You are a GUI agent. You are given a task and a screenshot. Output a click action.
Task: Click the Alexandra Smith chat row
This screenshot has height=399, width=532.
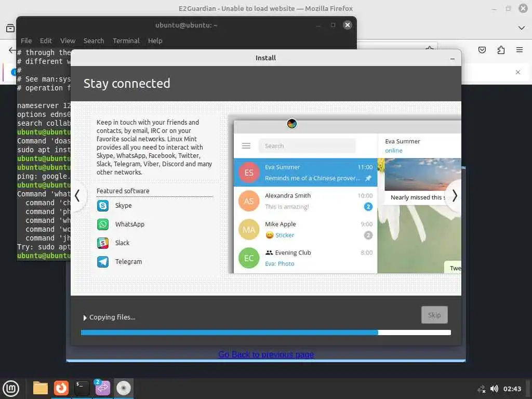305,201
